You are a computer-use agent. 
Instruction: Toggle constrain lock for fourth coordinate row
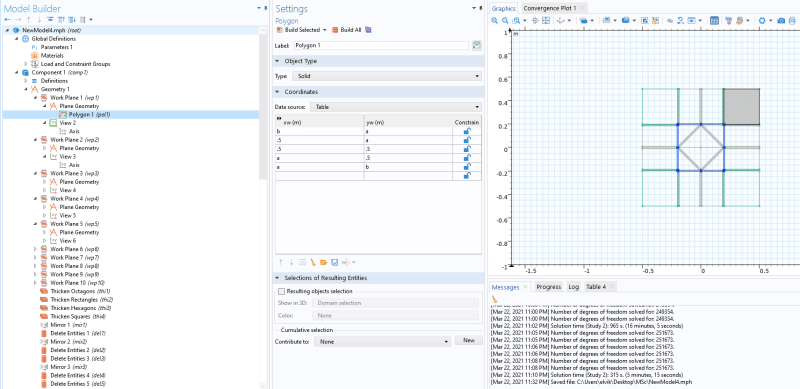[467, 158]
